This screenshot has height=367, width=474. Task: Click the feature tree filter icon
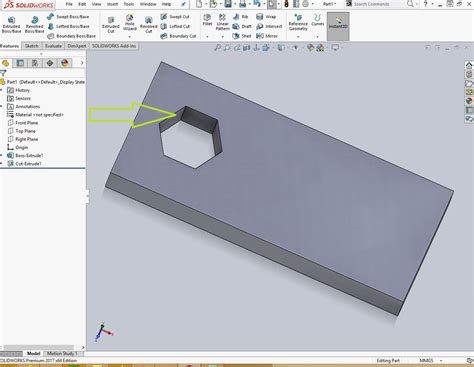(3, 73)
